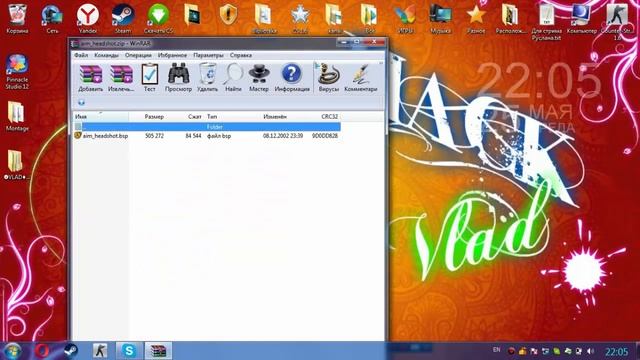Sort by the Размер column header
This screenshot has width=640, height=360.
click(x=154, y=117)
